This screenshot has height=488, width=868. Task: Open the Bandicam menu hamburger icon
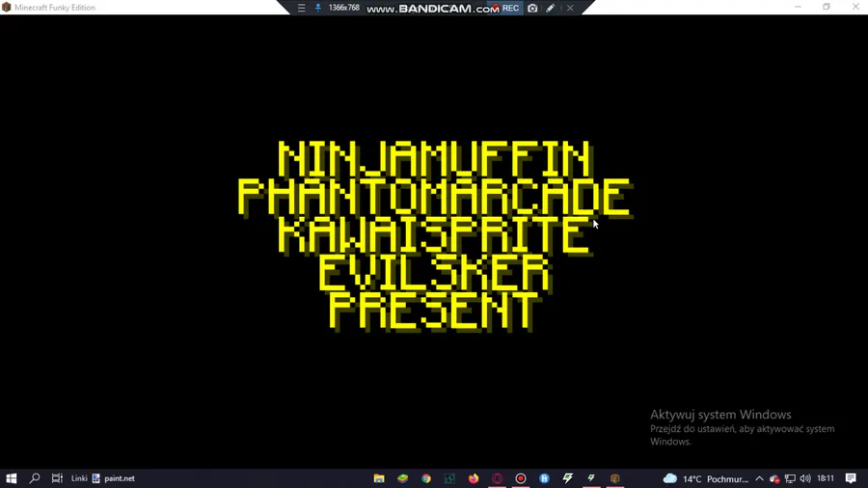pos(301,8)
